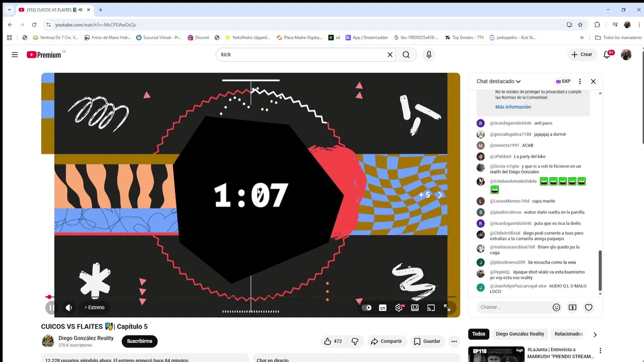Open the 0XP channel points badge
Image resolution: width=644 pixels, height=362 pixels.
(x=563, y=81)
